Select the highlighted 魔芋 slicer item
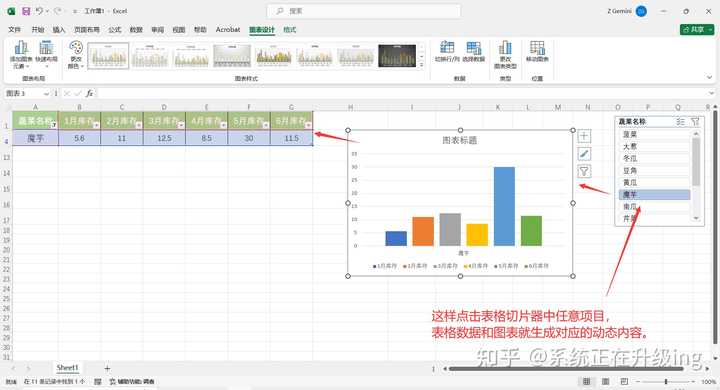This screenshot has height=390, width=720. coord(654,195)
